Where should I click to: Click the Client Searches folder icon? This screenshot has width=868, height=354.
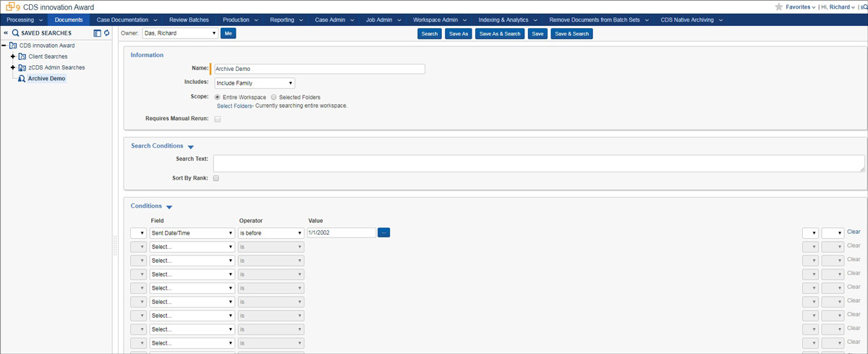point(22,56)
